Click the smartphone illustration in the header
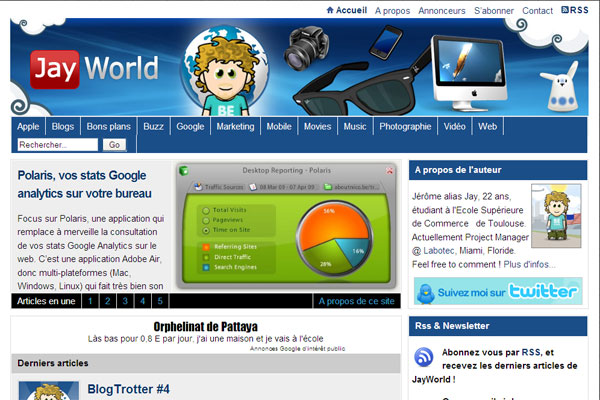 pos(385,42)
